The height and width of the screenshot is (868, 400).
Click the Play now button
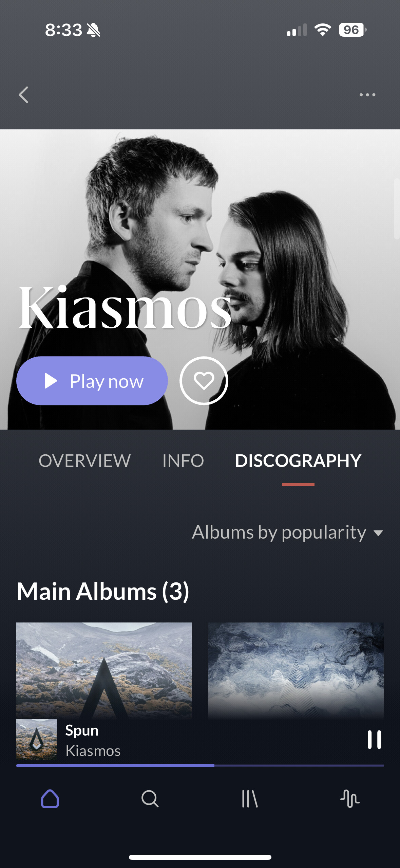pos(92,381)
